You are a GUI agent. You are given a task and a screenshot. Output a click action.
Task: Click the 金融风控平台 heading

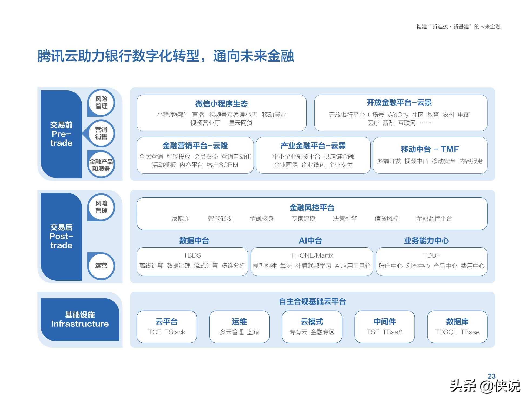point(312,208)
